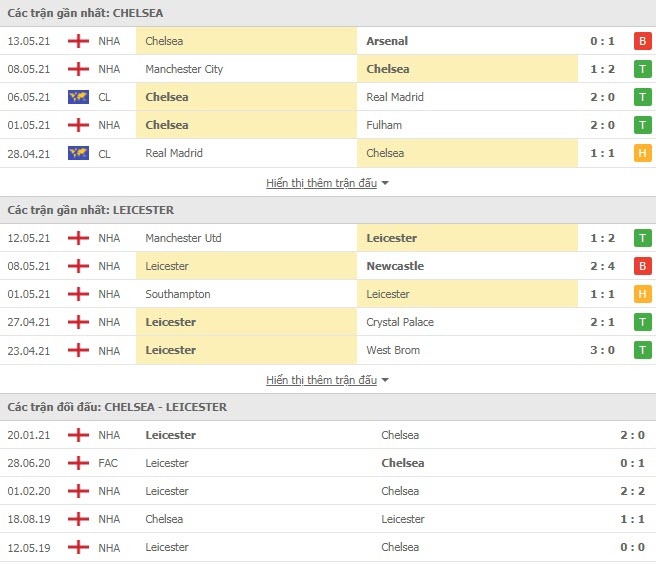Expand more Leicester matches via 'Hiển thị thêm trận đấu'
The width and height of the screenshot is (656, 565).
pyautogui.click(x=321, y=380)
